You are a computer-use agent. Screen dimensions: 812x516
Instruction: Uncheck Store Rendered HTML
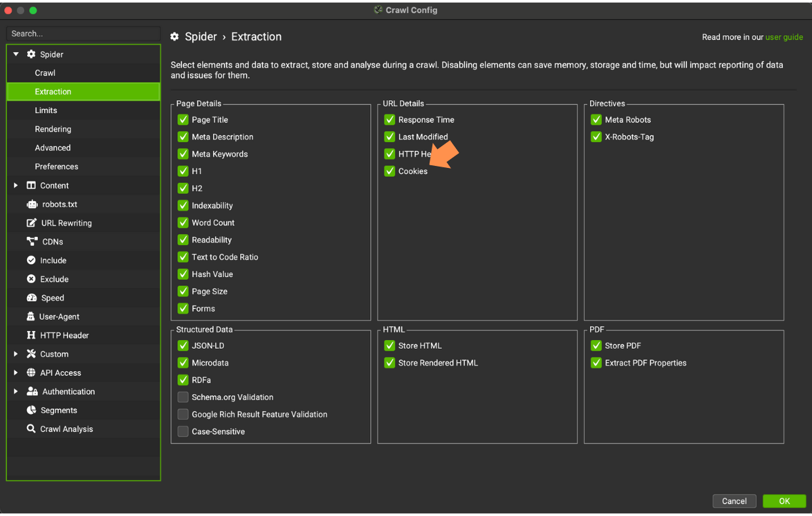[x=389, y=362]
